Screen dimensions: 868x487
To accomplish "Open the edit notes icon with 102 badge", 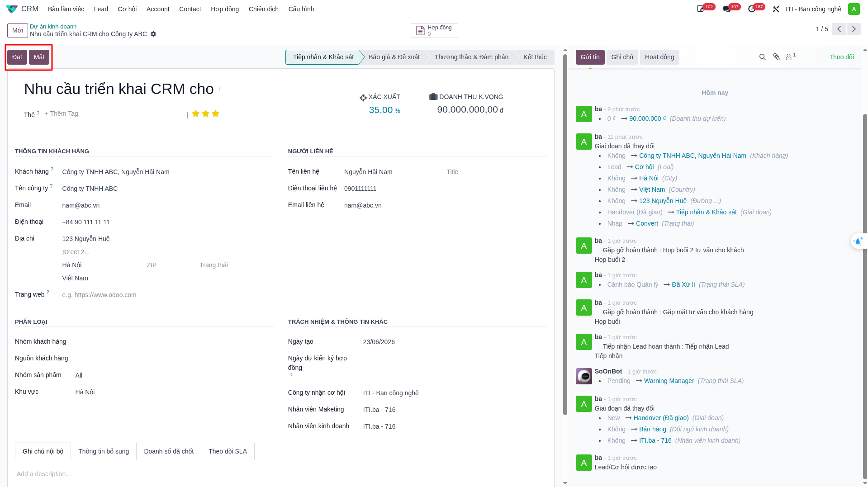I will coord(701,9).
